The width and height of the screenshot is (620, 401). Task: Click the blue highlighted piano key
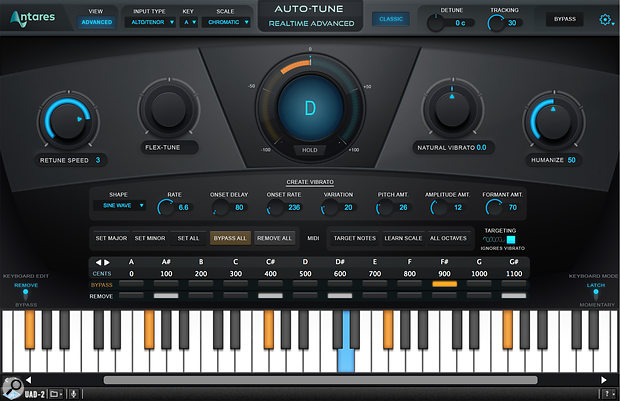(x=346, y=360)
